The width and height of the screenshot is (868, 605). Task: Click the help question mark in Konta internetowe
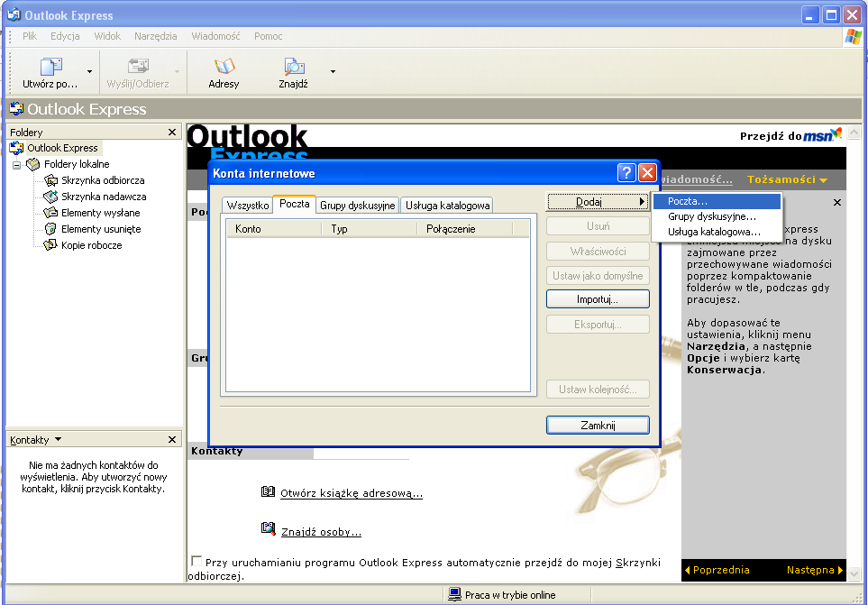626,173
